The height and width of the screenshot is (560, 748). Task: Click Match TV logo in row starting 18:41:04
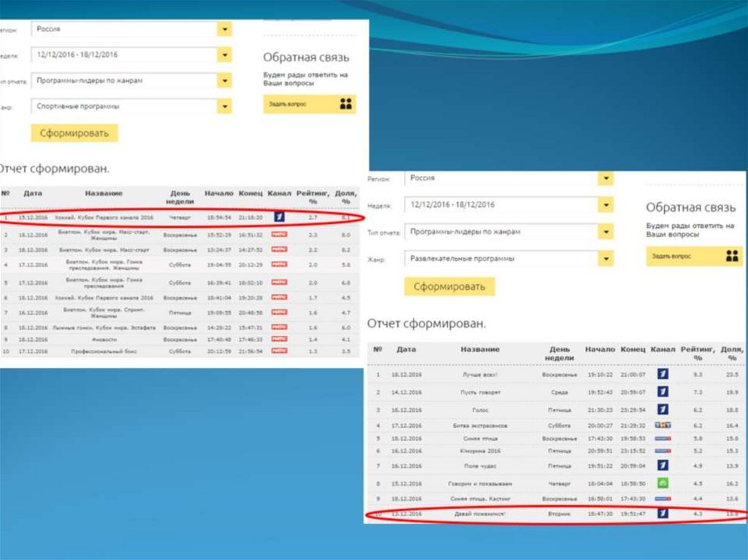click(x=279, y=297)
